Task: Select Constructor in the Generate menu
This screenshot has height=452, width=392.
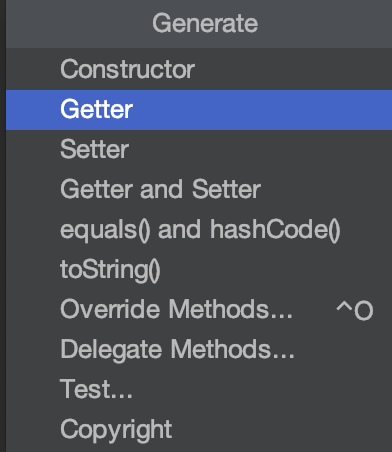Action: coord(199,70)
